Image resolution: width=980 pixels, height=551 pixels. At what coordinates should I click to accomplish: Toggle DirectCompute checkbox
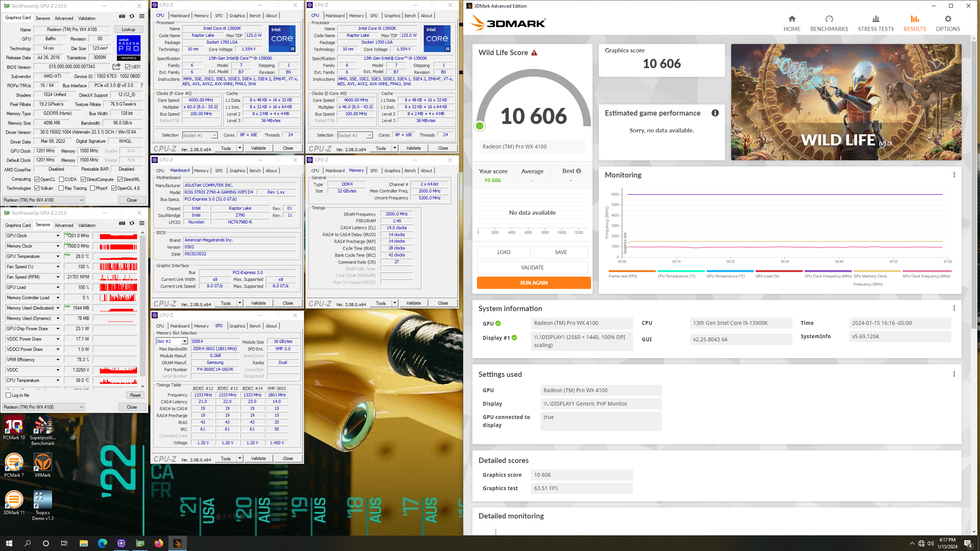click(83, 179)
